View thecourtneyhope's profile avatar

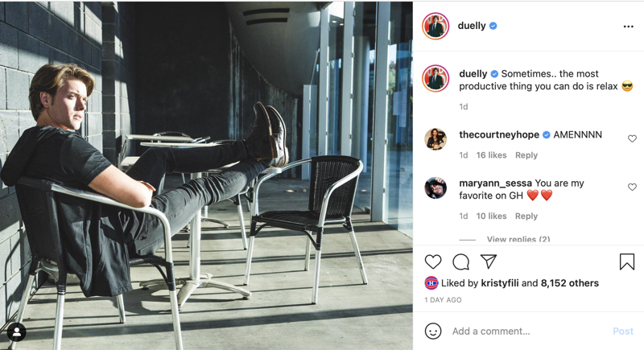click(436, 139)
